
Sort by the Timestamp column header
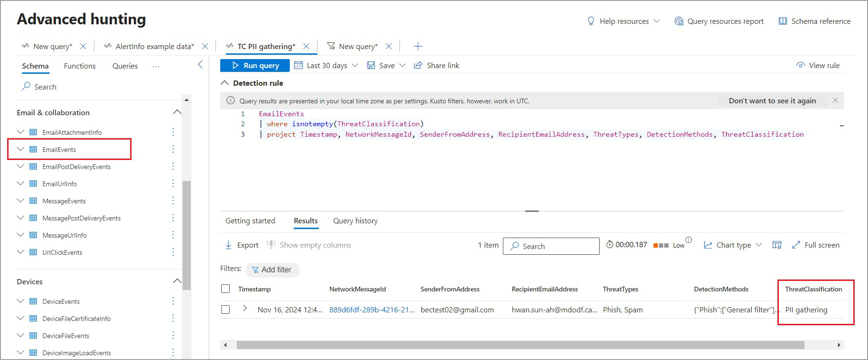255,289
